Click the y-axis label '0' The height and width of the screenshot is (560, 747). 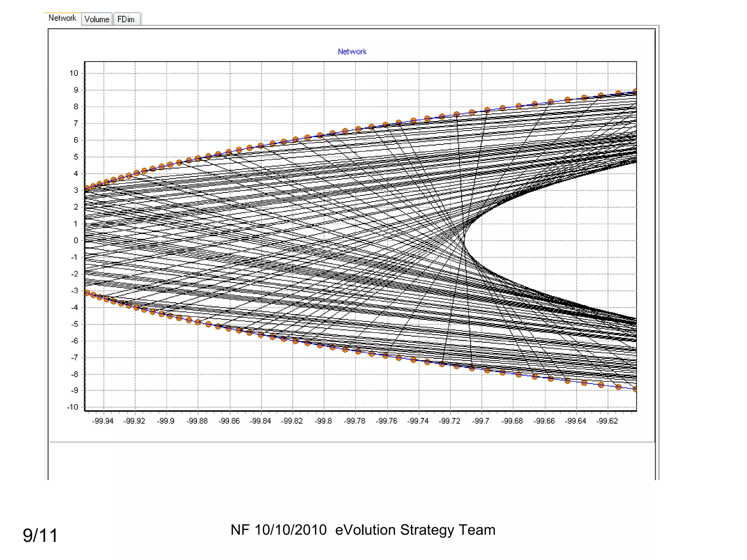point(76,240)
